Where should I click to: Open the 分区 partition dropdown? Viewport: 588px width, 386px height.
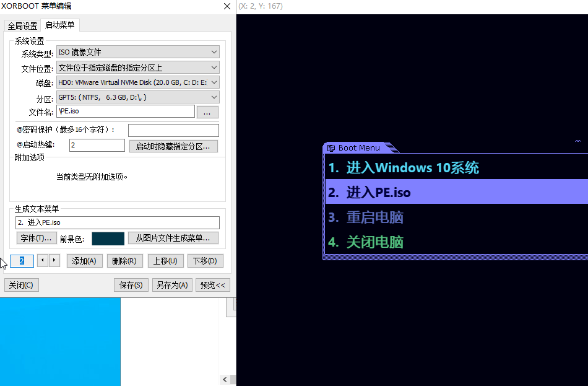click(214, 97)
